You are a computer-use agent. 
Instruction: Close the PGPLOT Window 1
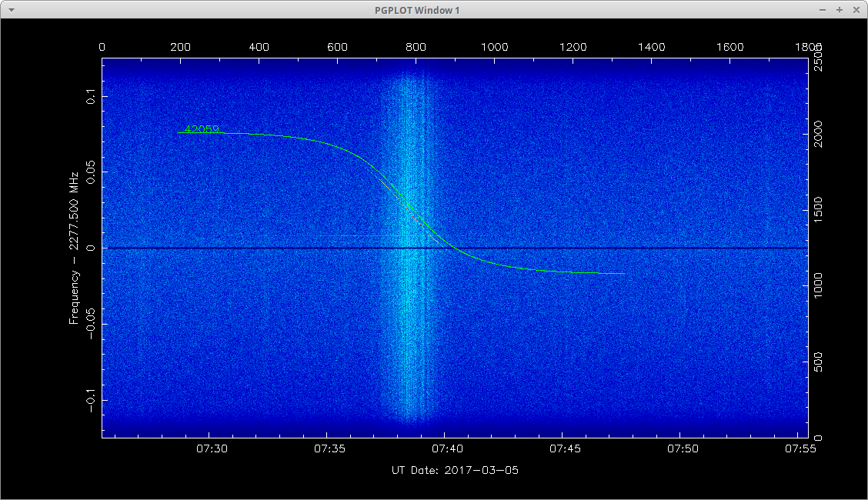[x=855, y=10]
